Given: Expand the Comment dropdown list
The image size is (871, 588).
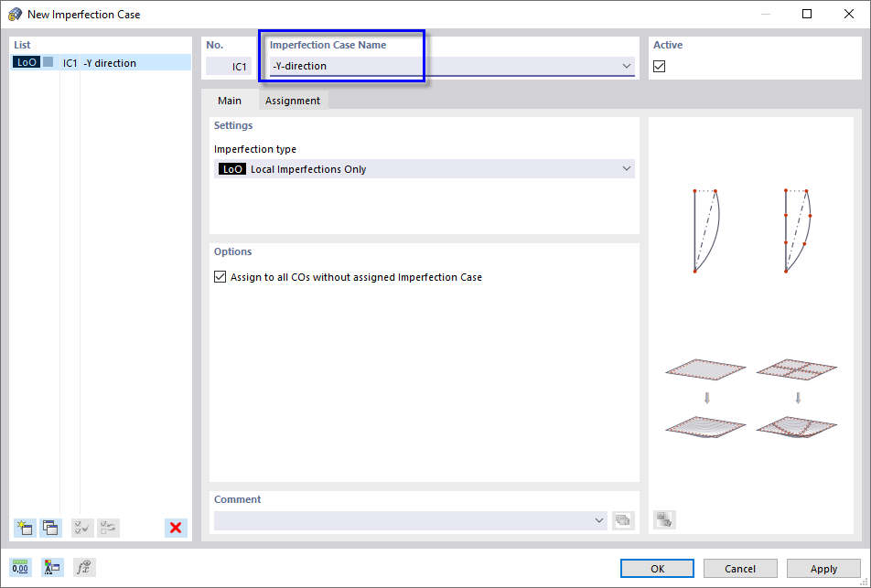Looking at the screenshot, I should click(x=599, y=519).
